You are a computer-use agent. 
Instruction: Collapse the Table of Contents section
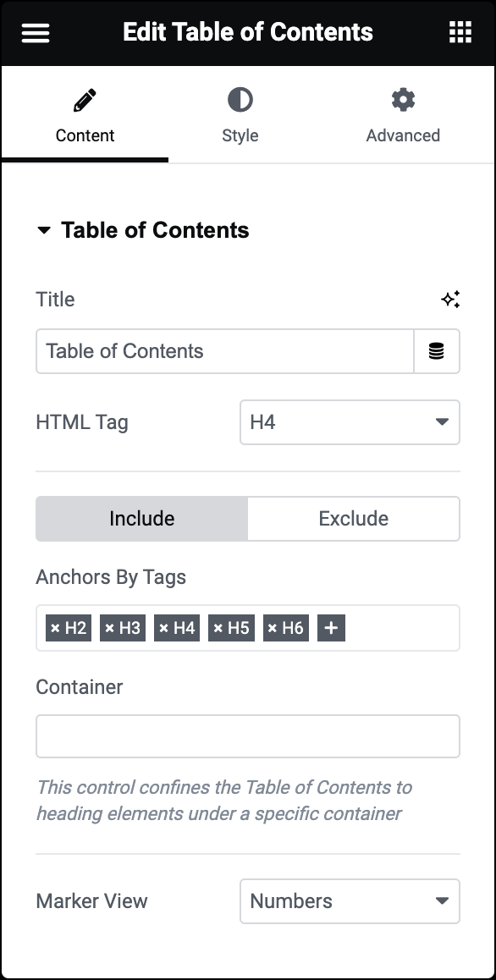142,230
